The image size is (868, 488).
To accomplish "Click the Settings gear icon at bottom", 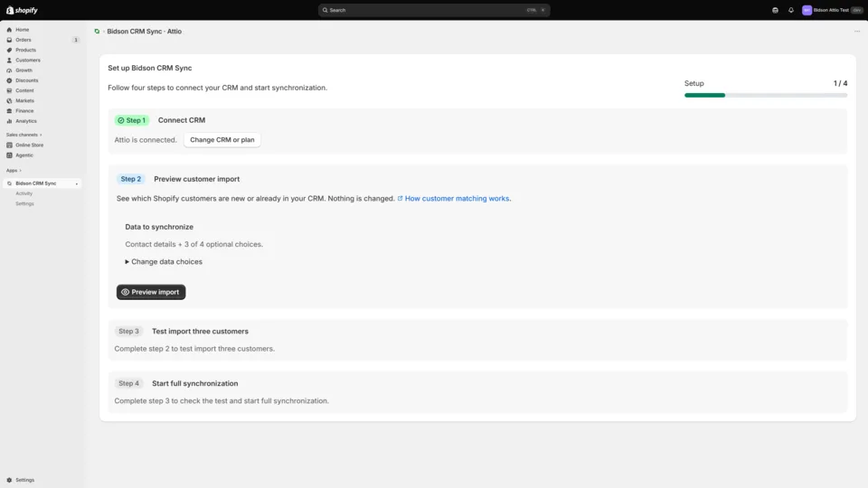I will [x=9, y=480].
